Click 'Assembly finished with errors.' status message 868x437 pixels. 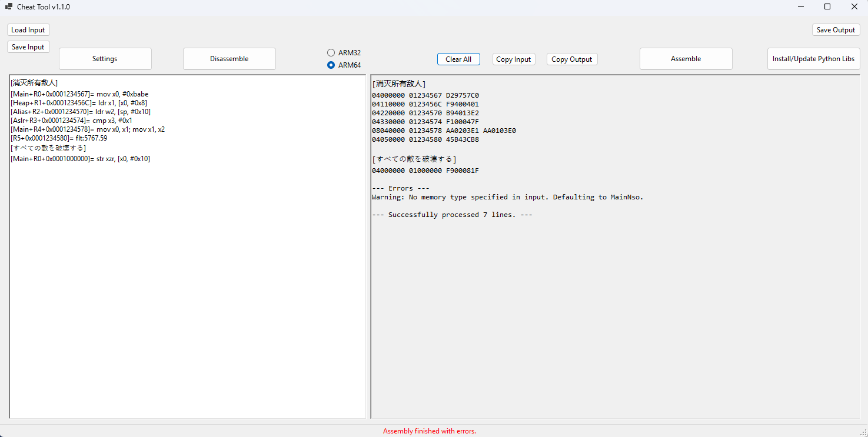point(430,431)
